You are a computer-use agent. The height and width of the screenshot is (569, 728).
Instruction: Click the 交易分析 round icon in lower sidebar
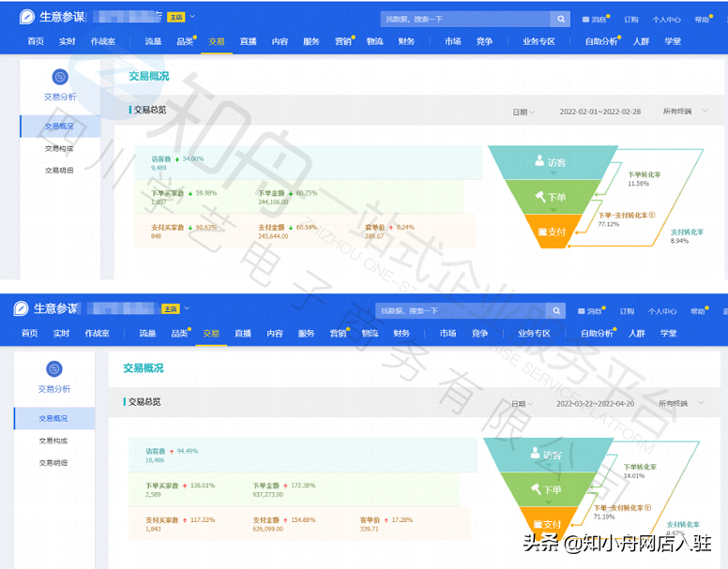(x=54, y=369)
